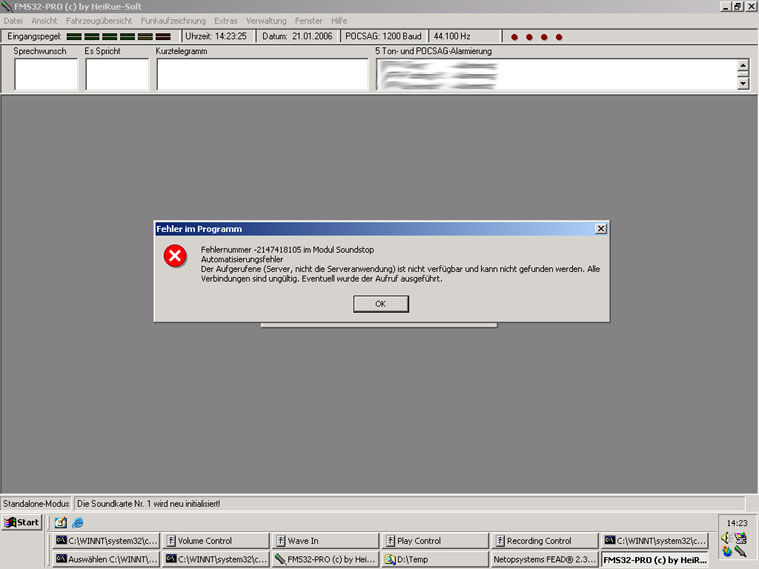Click the last red status indicator dot
The image size is (759, 569).
[559, 37]
